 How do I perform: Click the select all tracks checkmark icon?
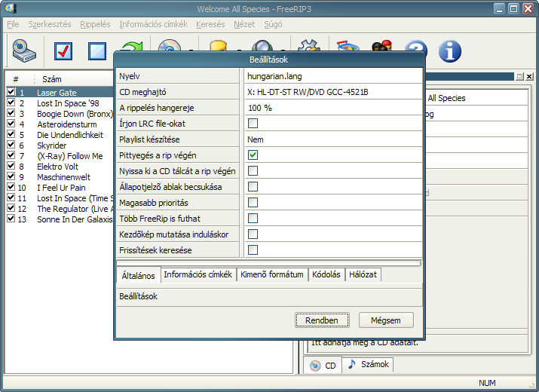tap(63, 51)
